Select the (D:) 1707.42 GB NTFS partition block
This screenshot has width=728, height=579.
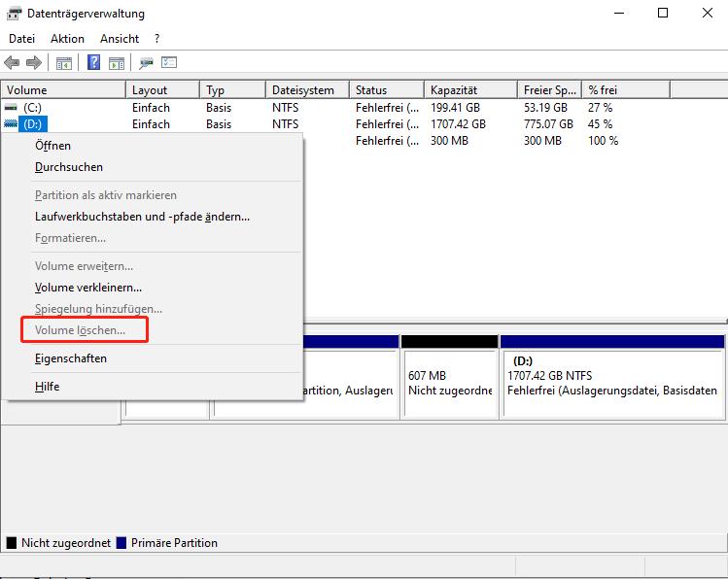pyautogui.click(x=611, y=384)
